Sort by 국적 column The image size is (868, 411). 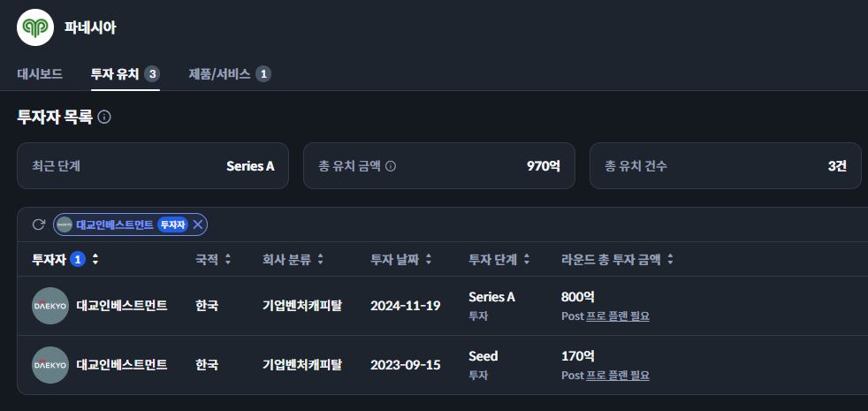coord(228,259)
